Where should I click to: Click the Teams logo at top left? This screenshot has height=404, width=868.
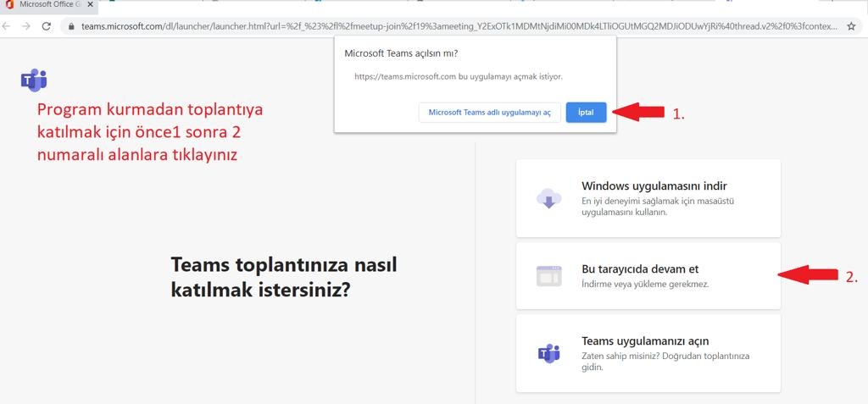(34, 80)
